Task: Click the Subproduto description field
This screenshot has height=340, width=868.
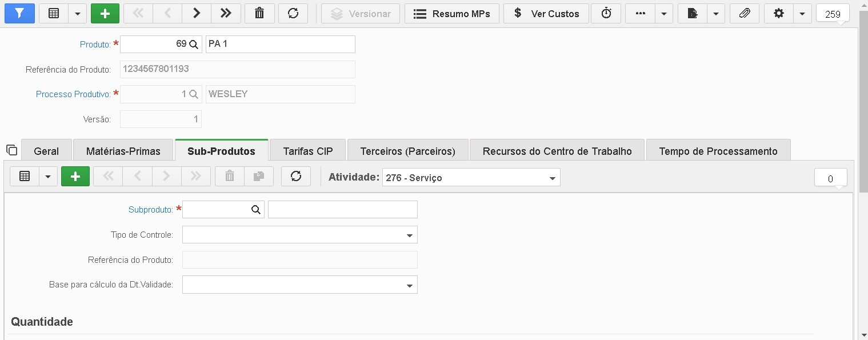Action: coord(343,210)
